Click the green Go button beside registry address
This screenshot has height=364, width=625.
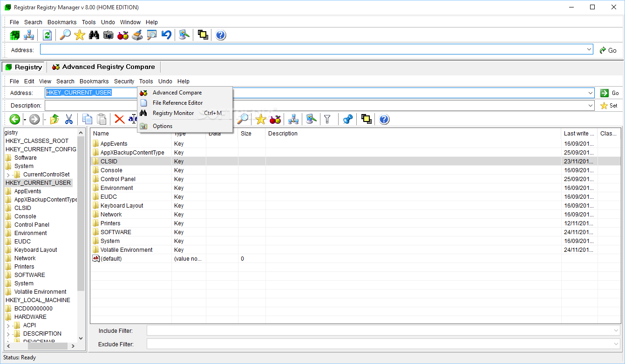click(x=610, y=93)
